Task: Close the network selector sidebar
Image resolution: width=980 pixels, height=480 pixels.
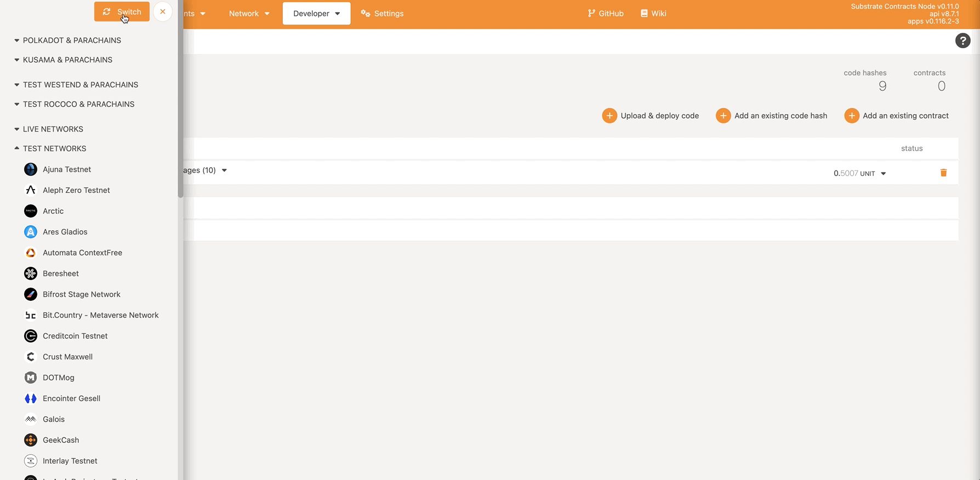Action: [163, 12]
